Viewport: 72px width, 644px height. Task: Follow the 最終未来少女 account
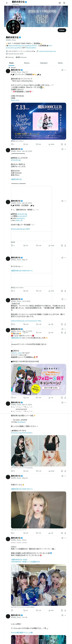62,30
